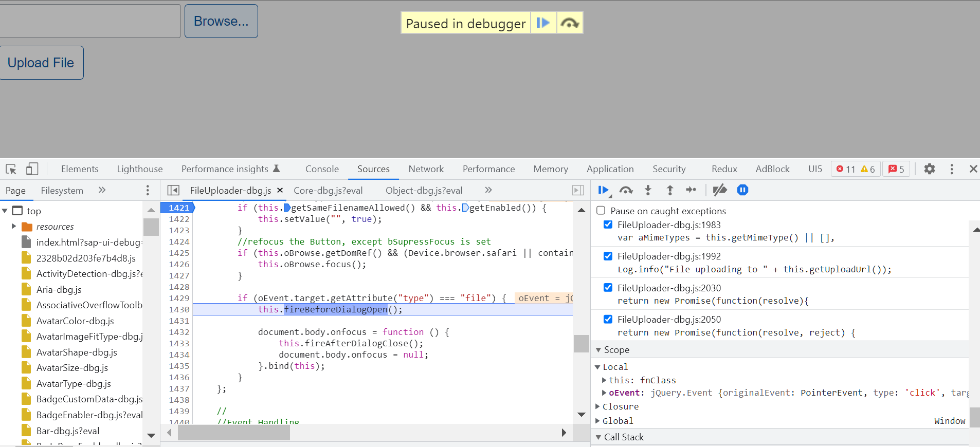Toggle pause on exceptions button
This screenshot has height=447, width=980.
742,190
